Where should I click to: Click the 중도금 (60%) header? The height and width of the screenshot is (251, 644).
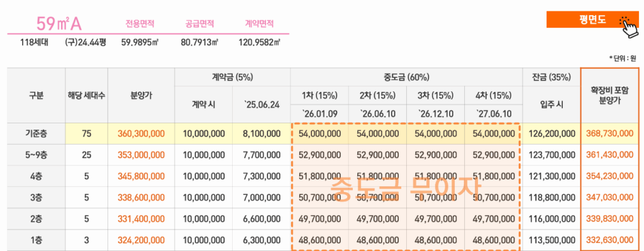pyautogui.click(x=406, y=77)
